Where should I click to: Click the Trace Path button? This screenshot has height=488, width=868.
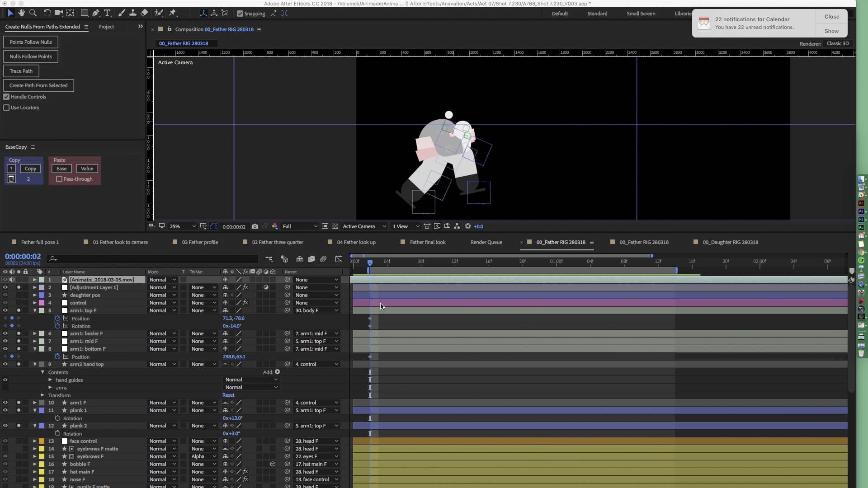(21, 71)
